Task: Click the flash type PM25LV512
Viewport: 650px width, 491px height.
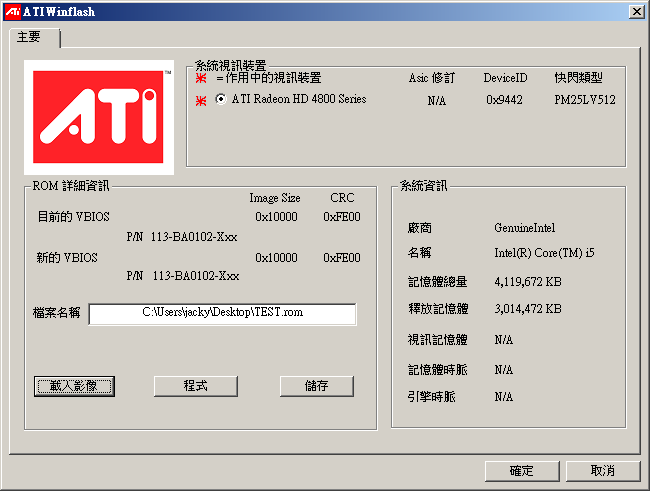Action: [x=585, y=100]
